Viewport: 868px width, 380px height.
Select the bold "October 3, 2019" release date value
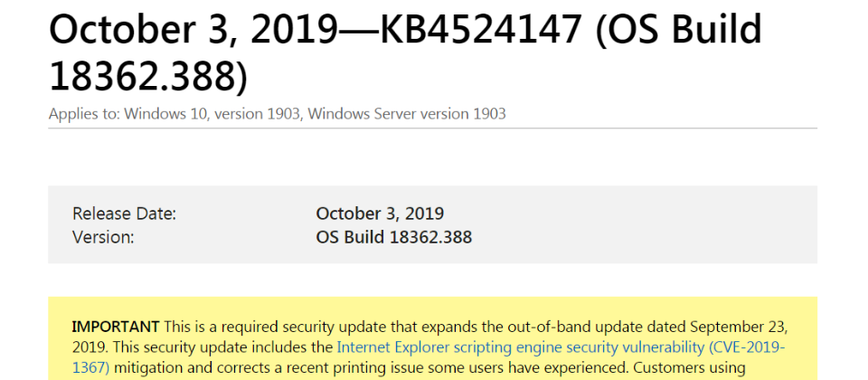(x=380, y=214)
